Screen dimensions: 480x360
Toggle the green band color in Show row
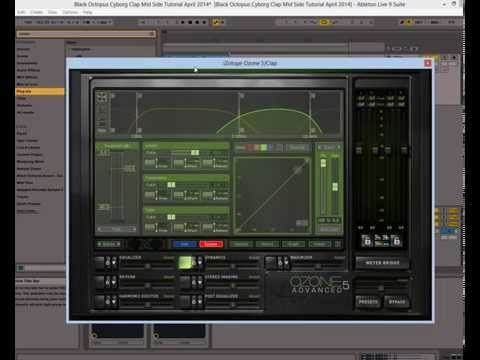click(x=263, y=147)
